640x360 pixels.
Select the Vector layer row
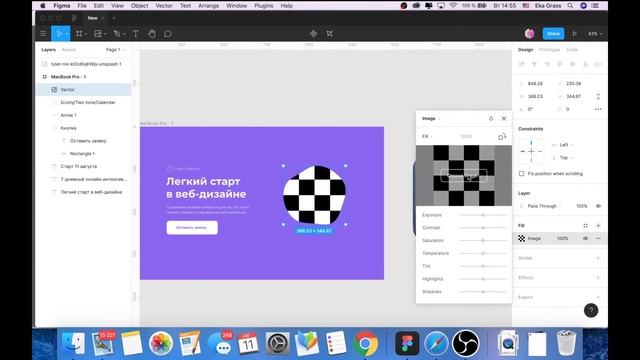[x=84, y=90]
